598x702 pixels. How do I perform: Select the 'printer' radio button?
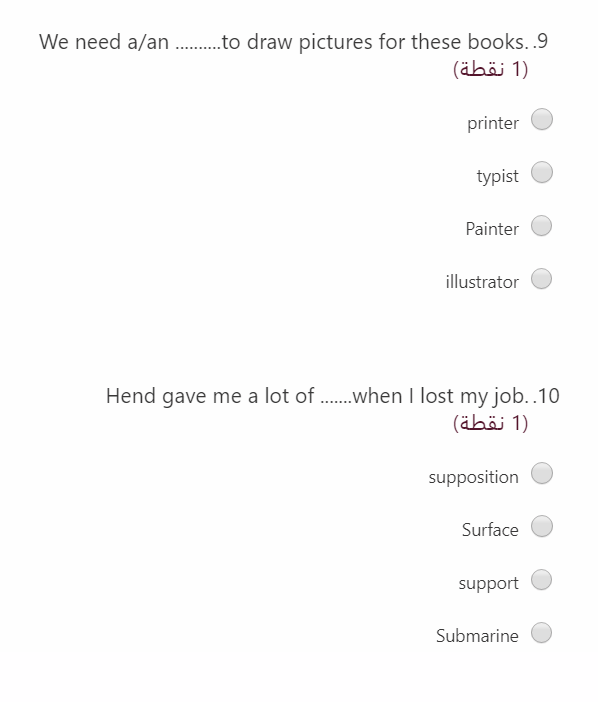pos(542,120)
